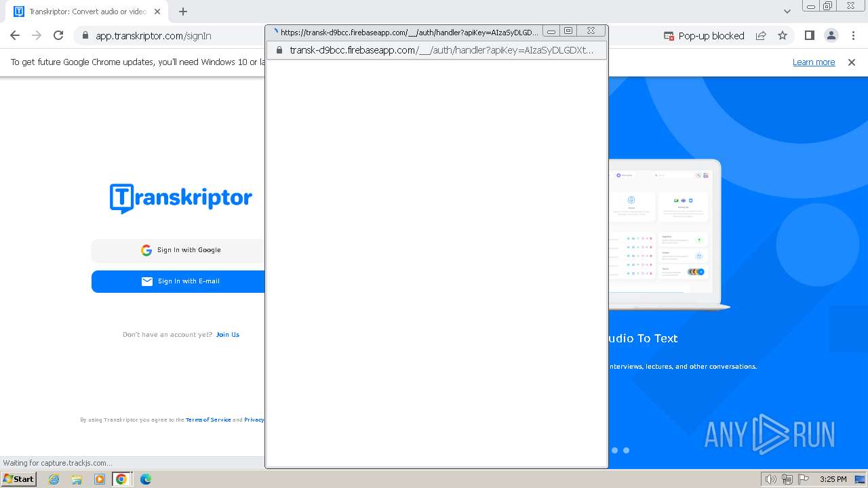Click the Transkriptor logo
868x488 pixels.
pyautogui.click(x=181, y=198)
